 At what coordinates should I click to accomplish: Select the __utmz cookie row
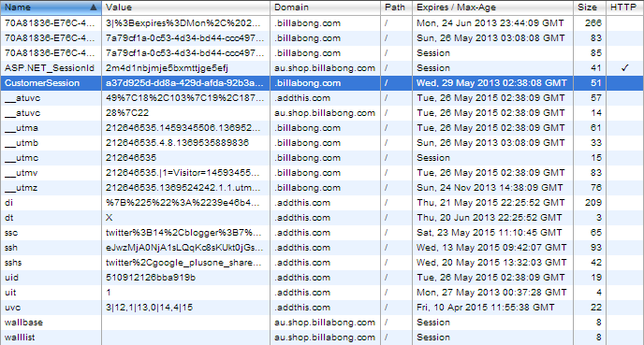coord(322,188)
